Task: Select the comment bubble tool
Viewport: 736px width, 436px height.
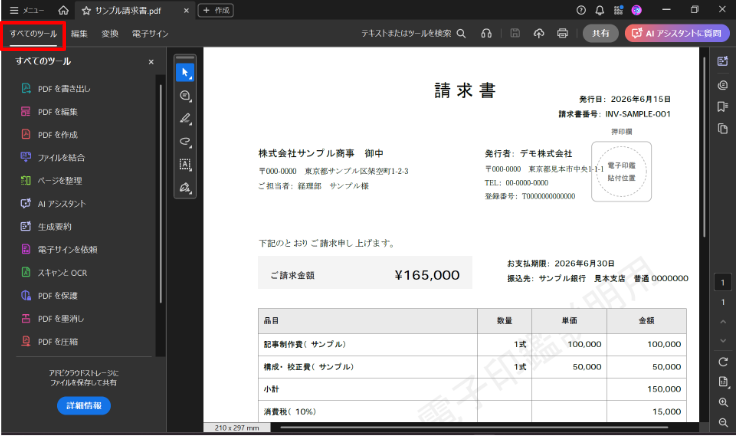Action: (x=185, y=96)
